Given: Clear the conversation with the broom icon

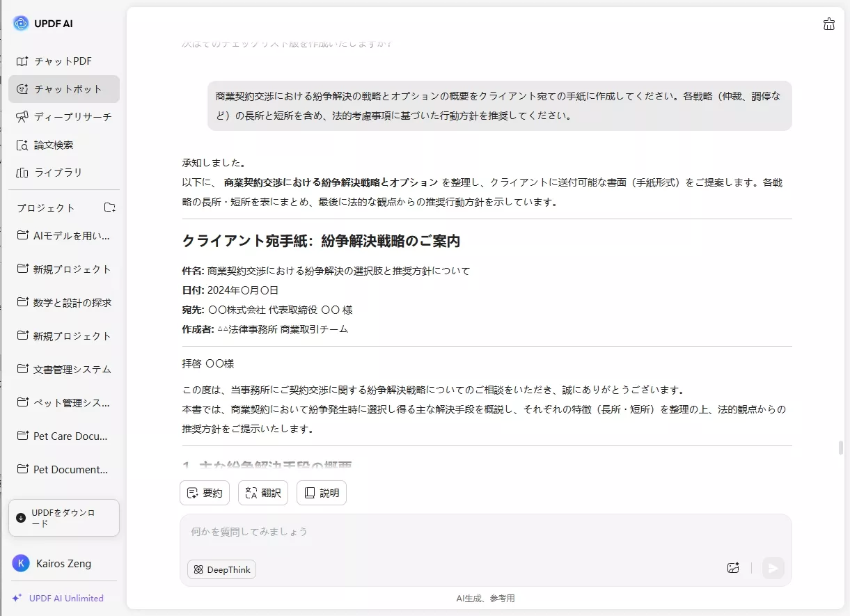Looking at the screenshot, I should click(x=828, y=23).
